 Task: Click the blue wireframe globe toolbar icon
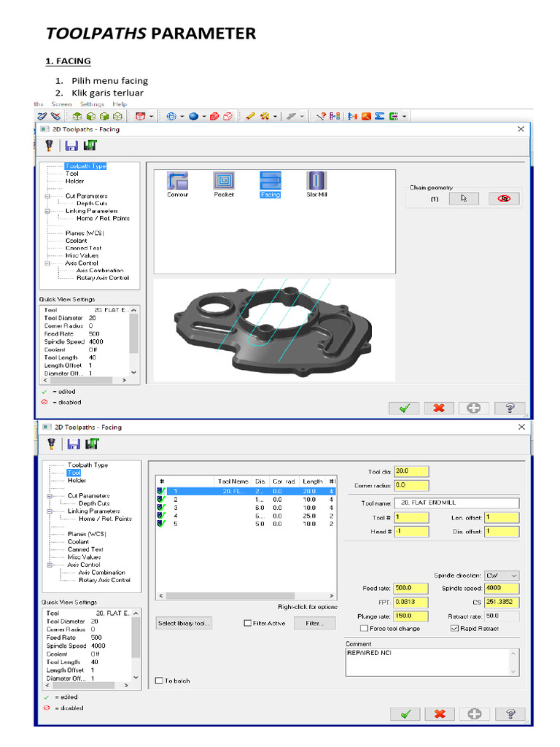click(x=171, y=116)
